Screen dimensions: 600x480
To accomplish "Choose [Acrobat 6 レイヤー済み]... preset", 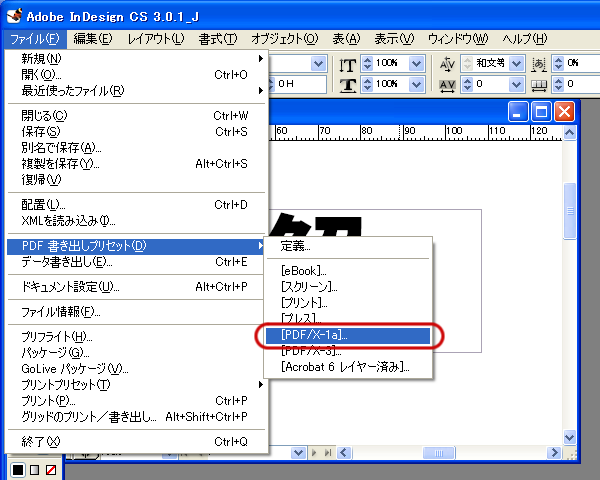I will click(348, 367).
